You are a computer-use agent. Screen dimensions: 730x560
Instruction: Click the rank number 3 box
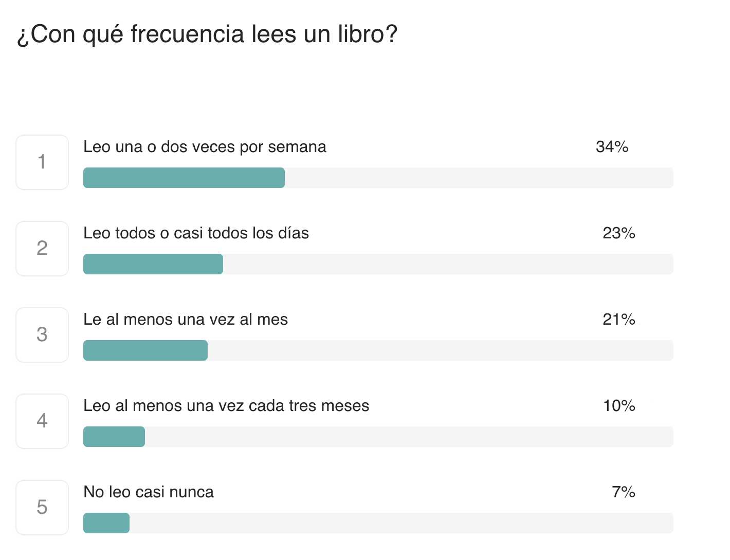coord(42,335)
